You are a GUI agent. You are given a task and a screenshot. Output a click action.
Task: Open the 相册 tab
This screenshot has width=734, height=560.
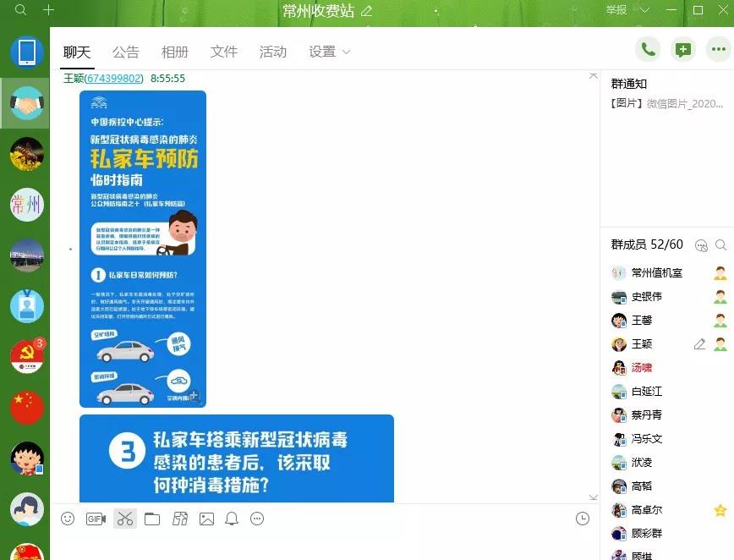(x=175, y=52)
